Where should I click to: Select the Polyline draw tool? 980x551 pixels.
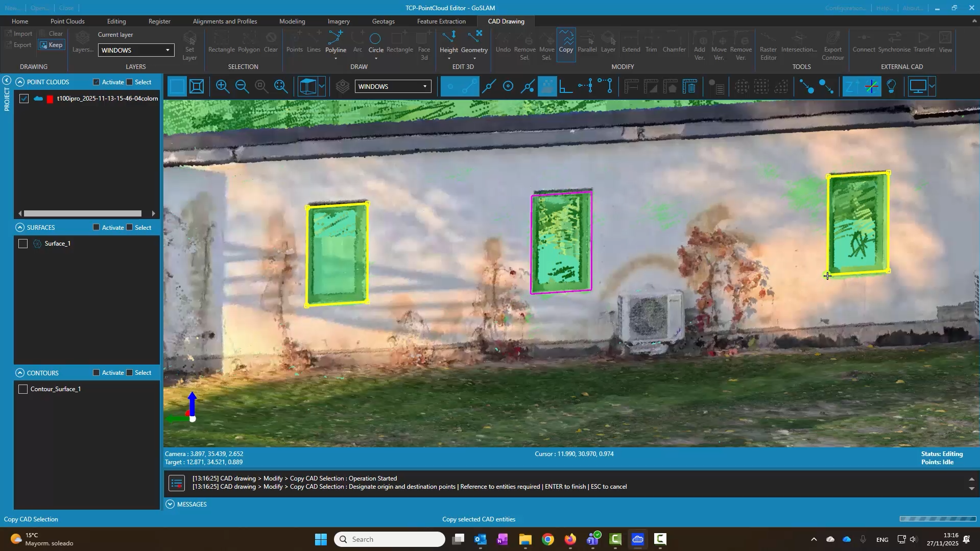point(336,42)
